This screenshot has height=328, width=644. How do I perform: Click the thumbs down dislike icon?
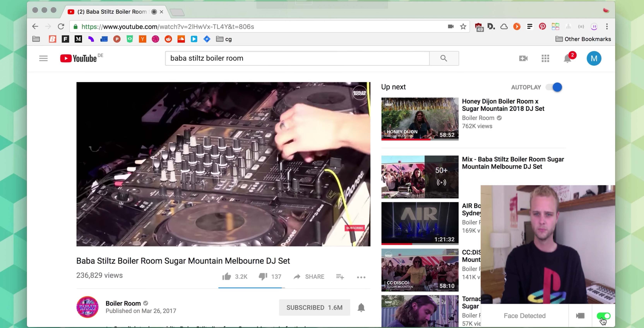263,276
